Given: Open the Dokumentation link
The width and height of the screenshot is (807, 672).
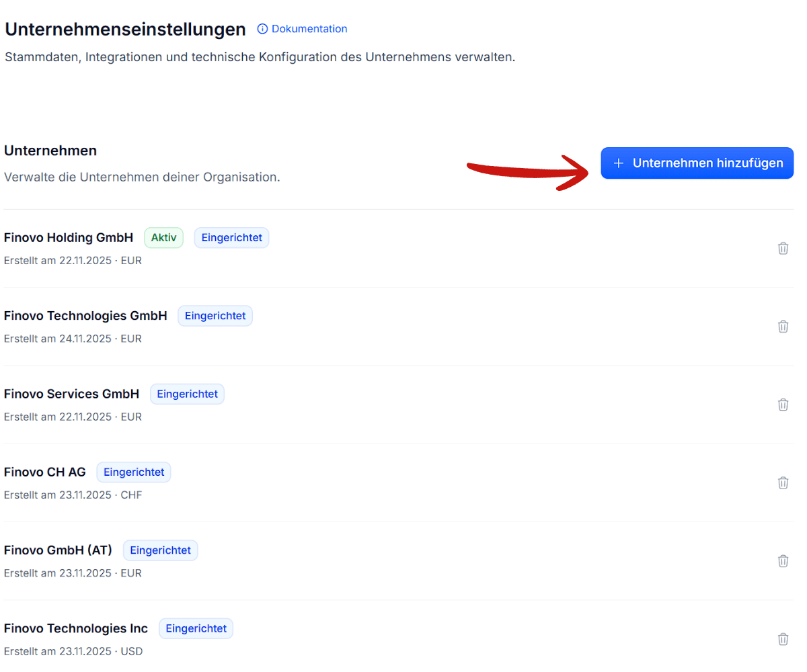Looking at the screenshot, I should (309, 29).
